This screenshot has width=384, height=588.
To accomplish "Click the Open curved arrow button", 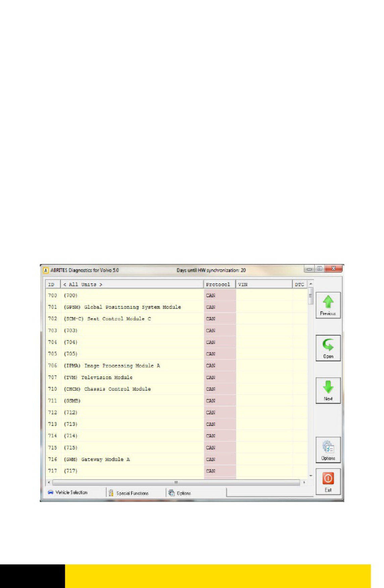I will [328, 348].
